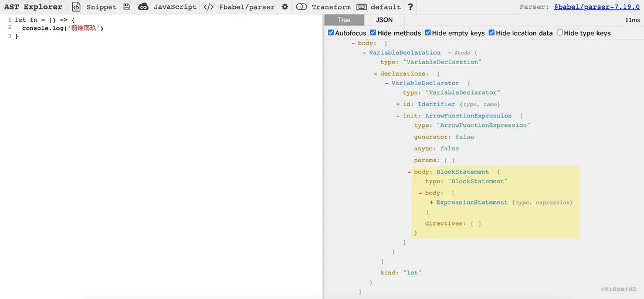Image resolution: width=644 pixels, height=299 pixels.
Task: Collapse the init: ArrowFunctionExpression node
Action: [x=398, y=116]
